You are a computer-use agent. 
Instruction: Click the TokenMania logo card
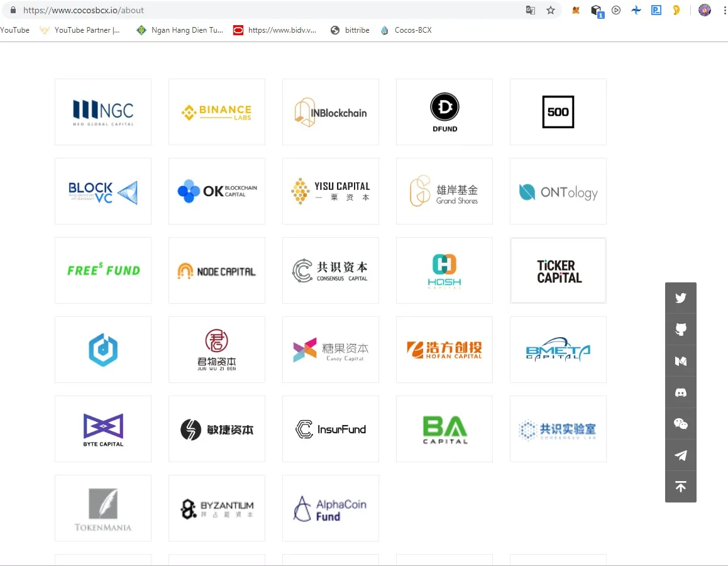click(x=103, y=508)
